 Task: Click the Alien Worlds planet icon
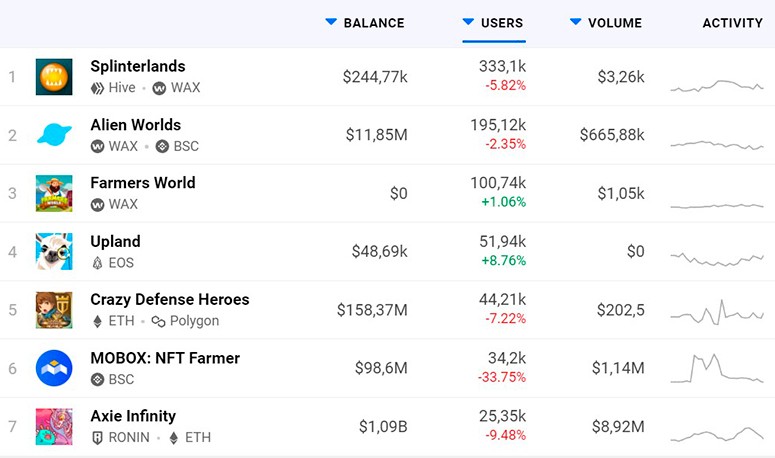pos(54,135)
